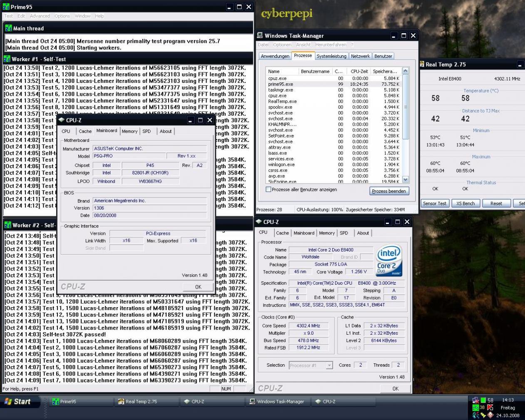Click the clock showing 14:13 in tray
The image size is (525, 420).
point(508,400)
